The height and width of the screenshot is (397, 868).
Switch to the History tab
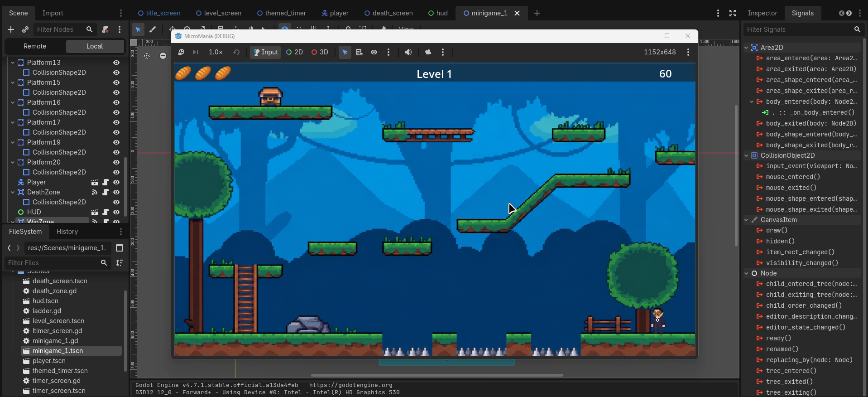coord(67,232)
